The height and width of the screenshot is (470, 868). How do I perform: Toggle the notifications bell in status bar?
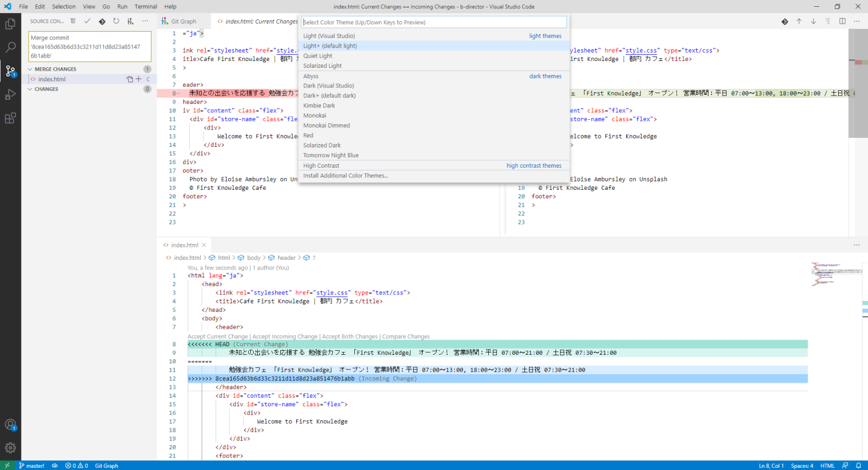pos(860,465)
